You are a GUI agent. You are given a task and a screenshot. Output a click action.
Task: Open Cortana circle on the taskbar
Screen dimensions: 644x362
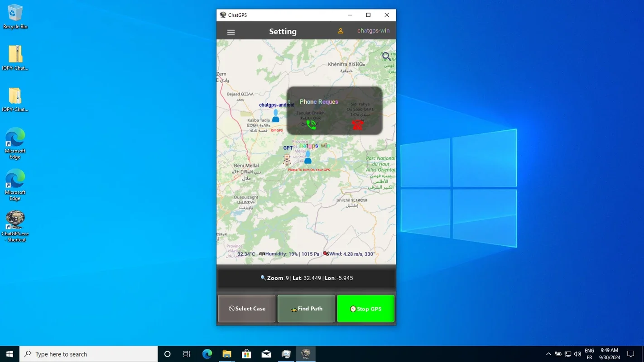pyautogui.click(x=167, y=354)
